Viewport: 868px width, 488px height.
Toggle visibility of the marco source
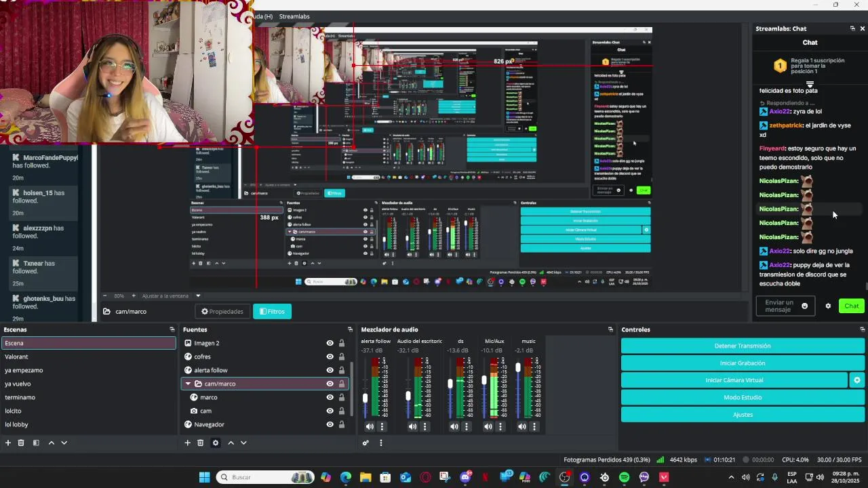tap(330, 397)
